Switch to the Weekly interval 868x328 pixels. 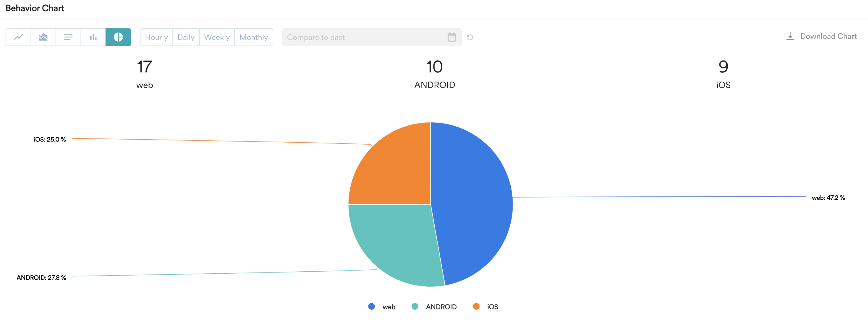coord(217,37)
